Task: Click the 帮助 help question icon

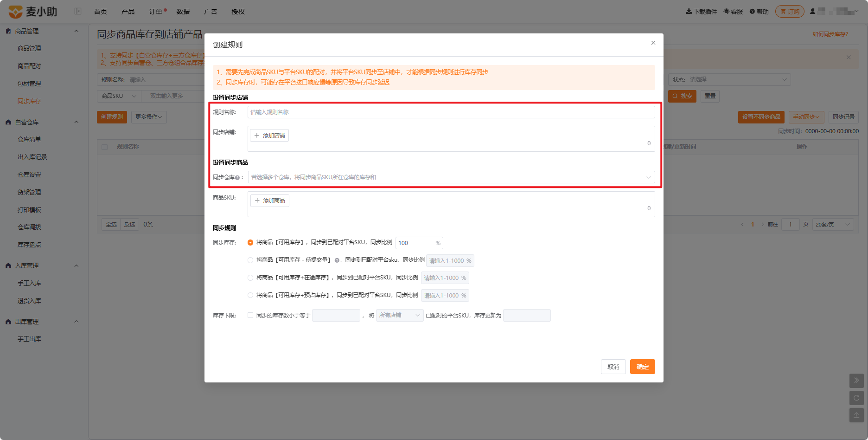Action: [x=752, y=12]
